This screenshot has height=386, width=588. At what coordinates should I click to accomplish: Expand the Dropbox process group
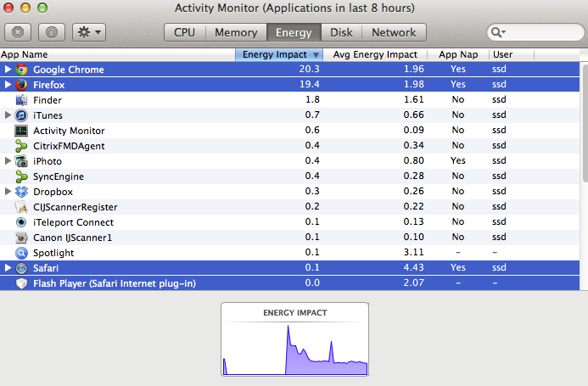point(8,192)
